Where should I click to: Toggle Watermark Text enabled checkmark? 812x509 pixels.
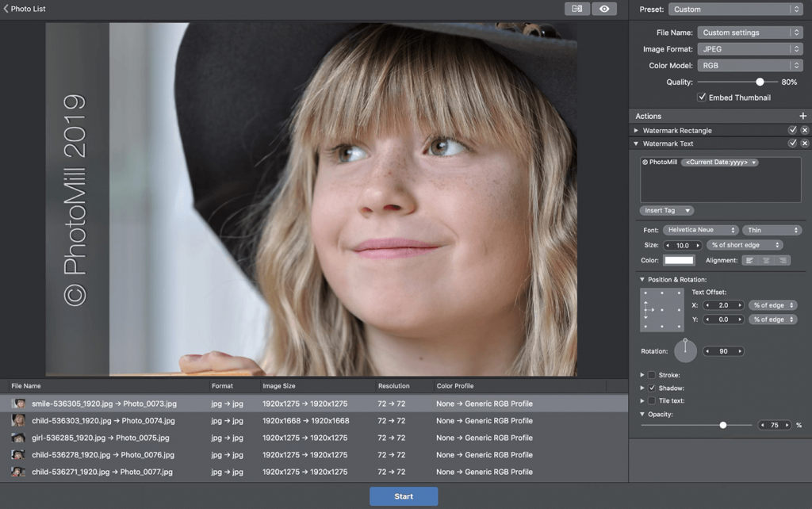792,143
